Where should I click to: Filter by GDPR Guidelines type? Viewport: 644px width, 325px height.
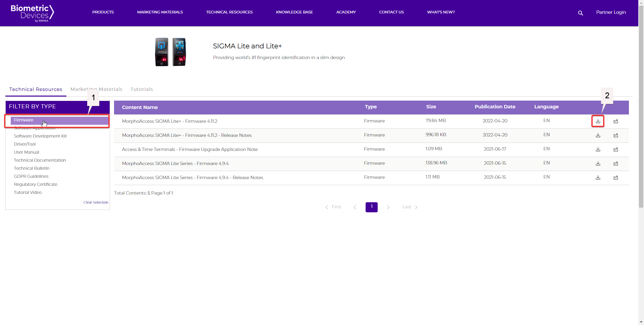pos(31,176)
